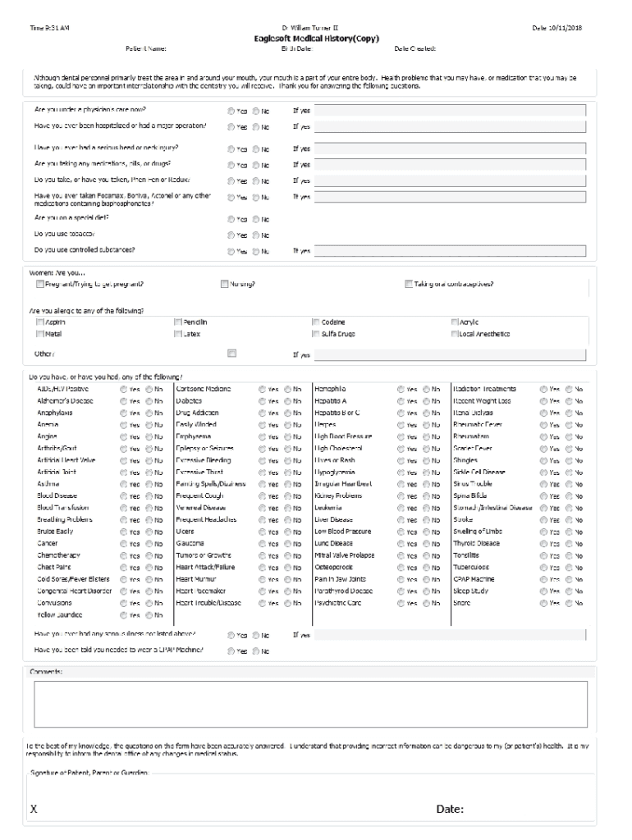The height and width of the screenshot is (840, 632).
Task: Select Yes for wearing a CPAP Machine question
Action: (231, 651)
